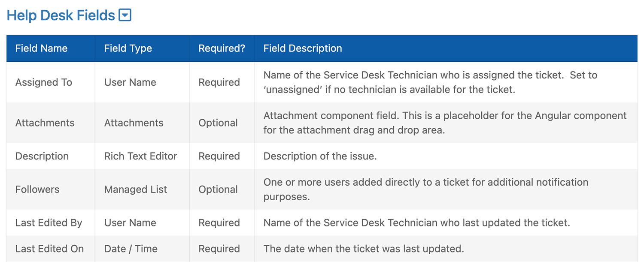
Task: Sort by the Field Name column header
Action: point(41,48)
